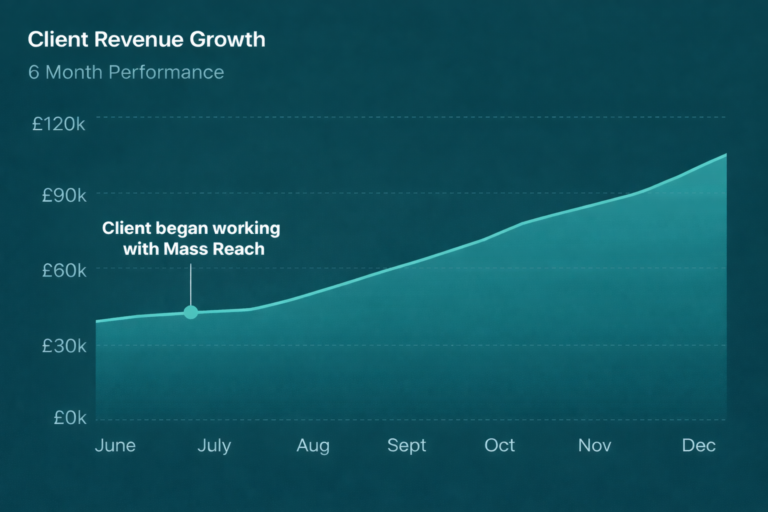Select the £60k y-axis label
The width and height of the screenshot is (768, 512).
click(64, 270)
